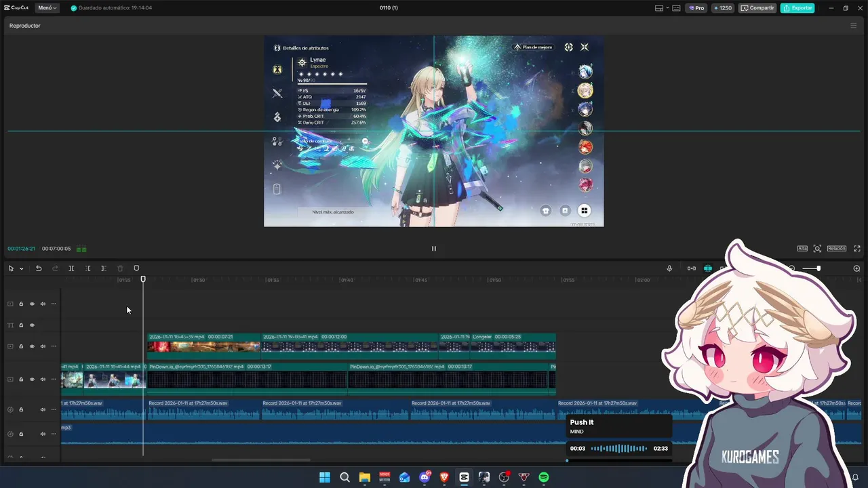The height and width of the screenshot is (488, 868).
Task: Pause the preview playback
Action: [x=434, y=248]
